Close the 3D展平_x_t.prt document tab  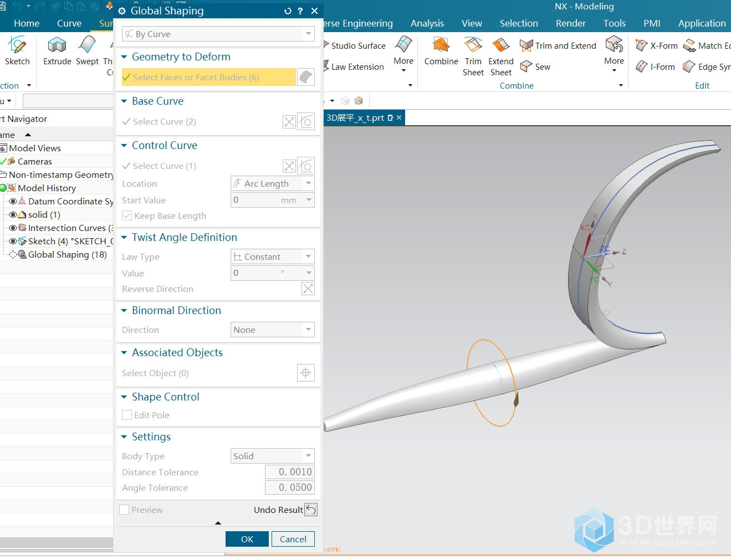pyautogui.click(x=399, y=117)
